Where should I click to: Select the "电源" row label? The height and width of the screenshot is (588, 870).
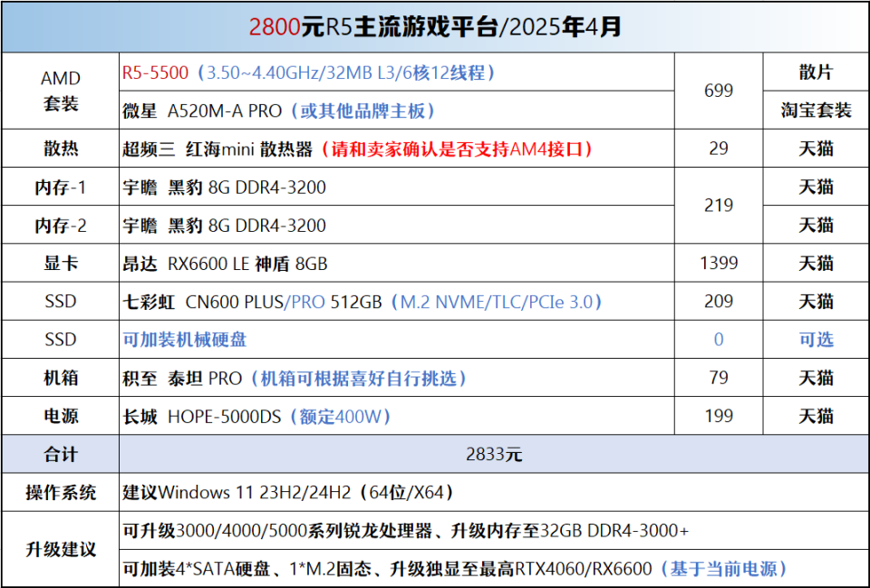tap(61, 416)
